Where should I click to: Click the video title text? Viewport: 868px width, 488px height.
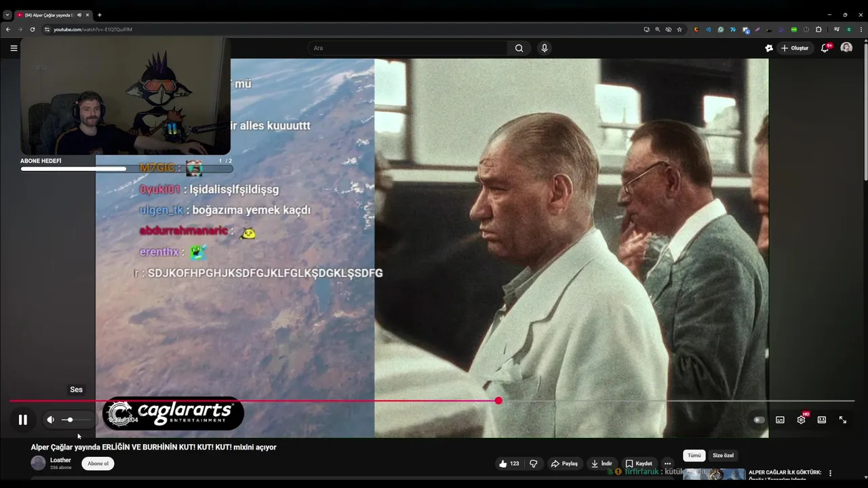coord(153,447)
